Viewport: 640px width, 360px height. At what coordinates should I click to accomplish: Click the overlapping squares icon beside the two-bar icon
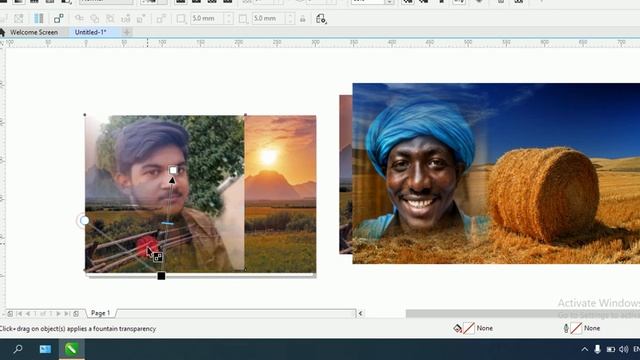[x=59, y=18]
